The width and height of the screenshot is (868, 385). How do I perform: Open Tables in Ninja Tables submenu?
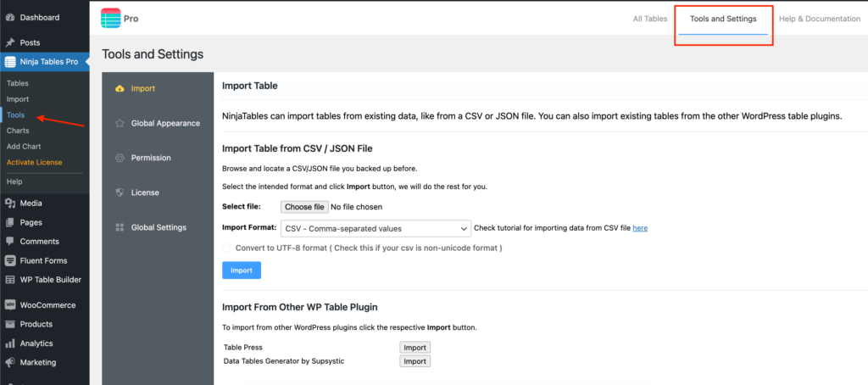click(x=18, y=83)
